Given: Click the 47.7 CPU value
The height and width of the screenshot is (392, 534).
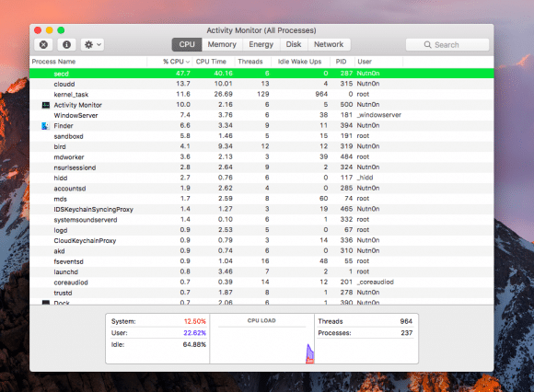Looking at the screenshot, I should click(183, 74).
